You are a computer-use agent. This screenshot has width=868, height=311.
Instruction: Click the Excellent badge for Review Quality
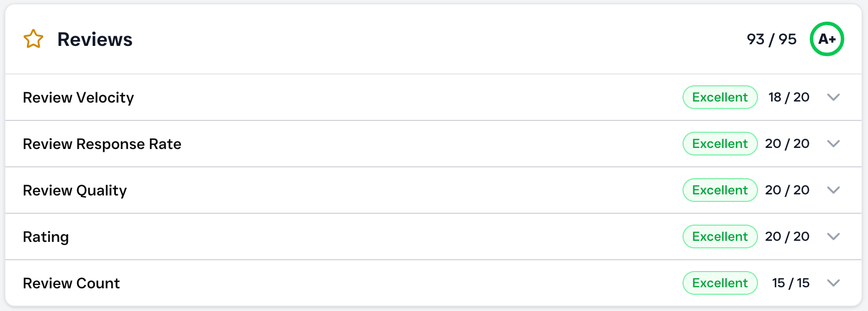(x=720, y=190)
